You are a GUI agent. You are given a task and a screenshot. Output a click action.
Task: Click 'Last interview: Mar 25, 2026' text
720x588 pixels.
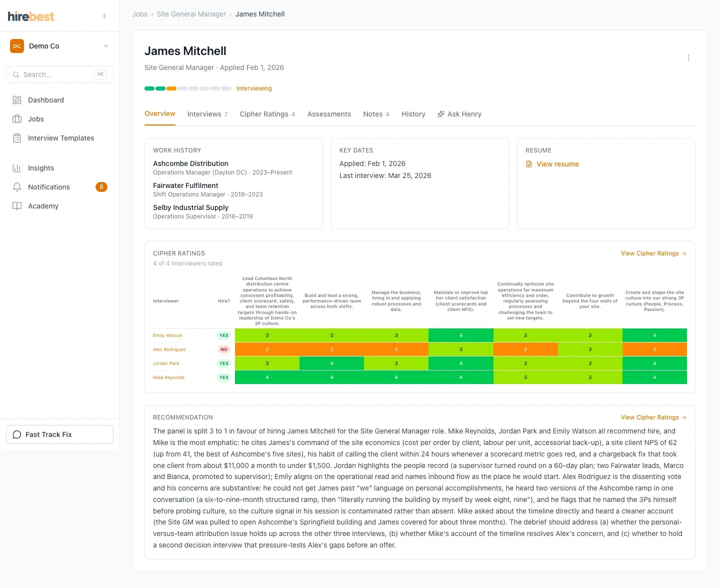coord(385,175)
